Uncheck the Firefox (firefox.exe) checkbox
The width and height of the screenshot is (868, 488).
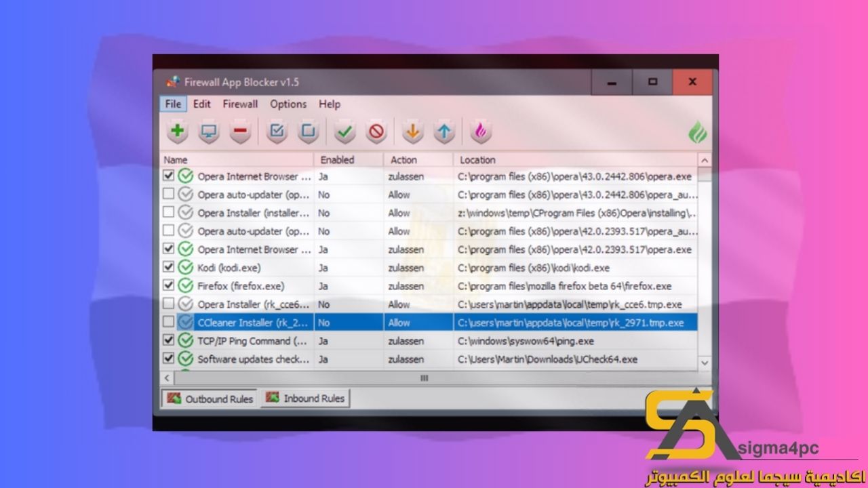pos(169,286)
